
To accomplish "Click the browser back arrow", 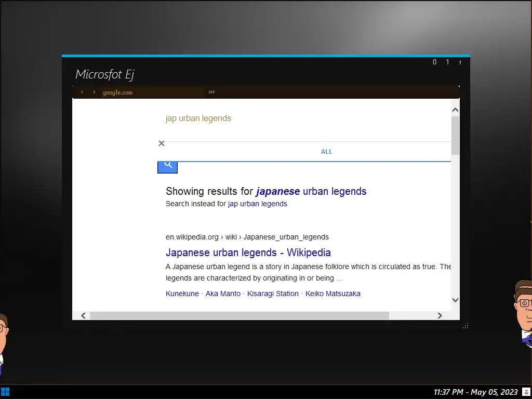I will pos(82,92).
